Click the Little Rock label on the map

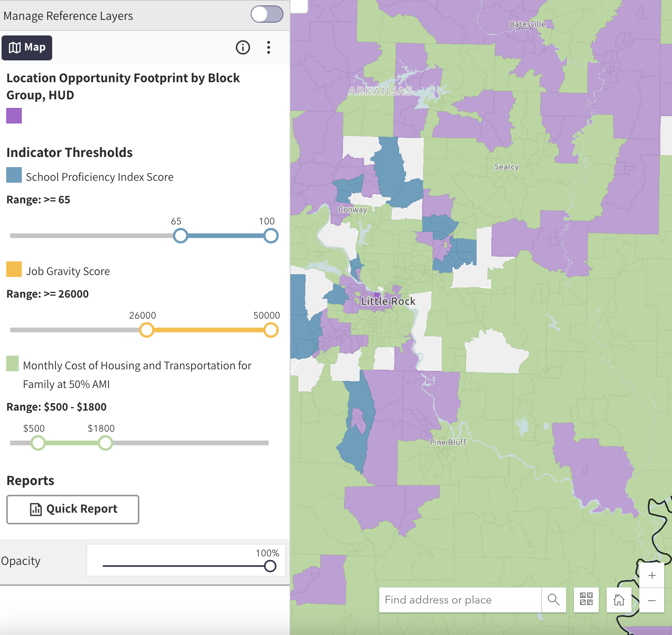(388, 301)
